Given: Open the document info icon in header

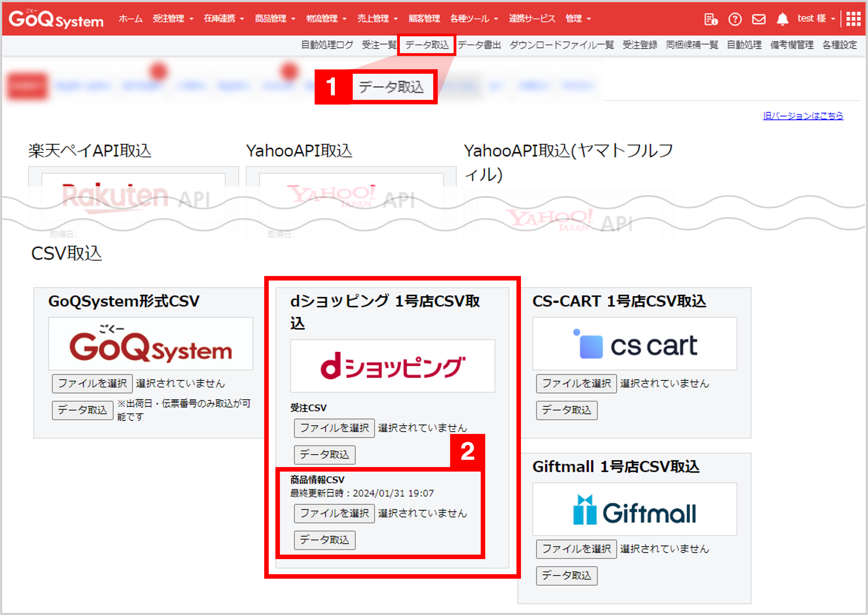Looking at the screenshot, I should tap(711, 19).
